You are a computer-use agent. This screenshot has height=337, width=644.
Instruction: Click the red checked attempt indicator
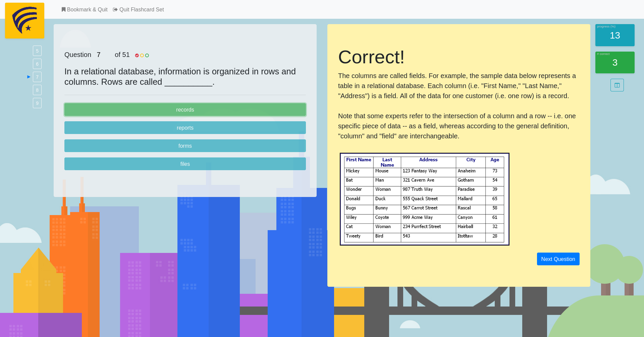click(137, 56)
